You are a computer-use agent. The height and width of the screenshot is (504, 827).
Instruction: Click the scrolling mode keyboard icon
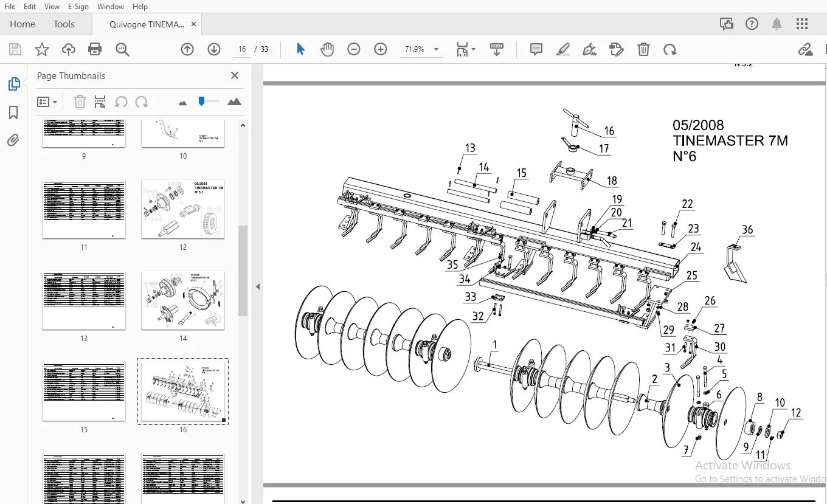497,49
